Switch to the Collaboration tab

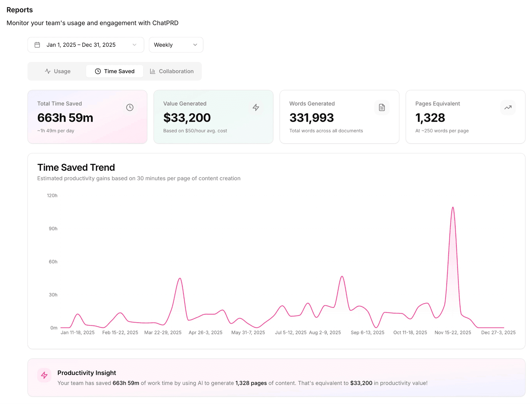172,71
